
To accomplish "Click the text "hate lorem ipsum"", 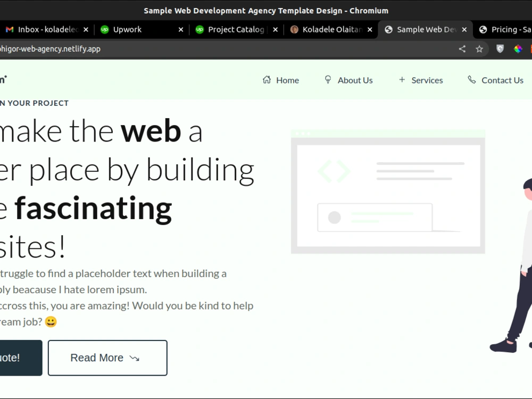I will click(x=105, y=290).
